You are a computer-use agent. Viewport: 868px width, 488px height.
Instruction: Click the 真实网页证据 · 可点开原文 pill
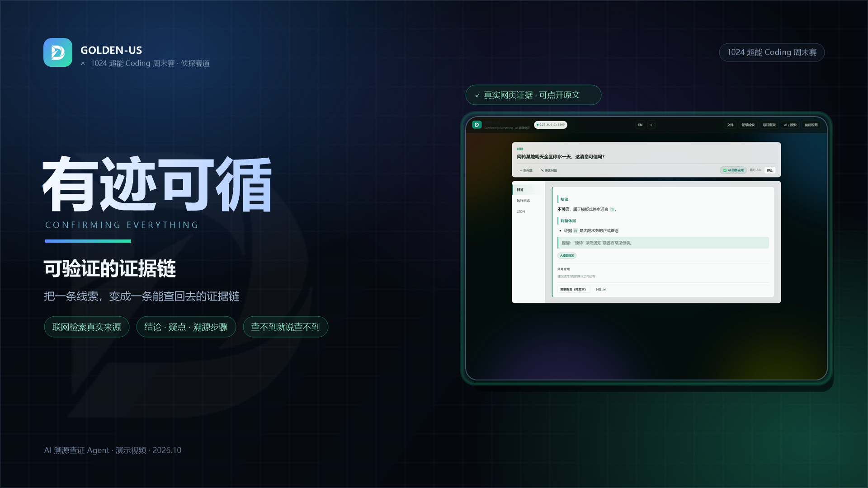tap(533, 95)
